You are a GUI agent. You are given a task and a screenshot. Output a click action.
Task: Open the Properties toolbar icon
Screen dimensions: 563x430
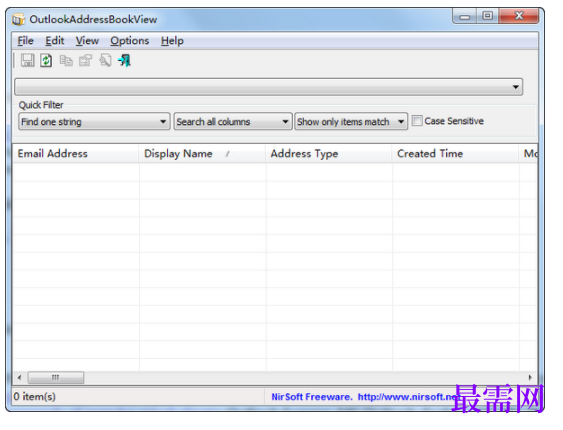point(85,60)
